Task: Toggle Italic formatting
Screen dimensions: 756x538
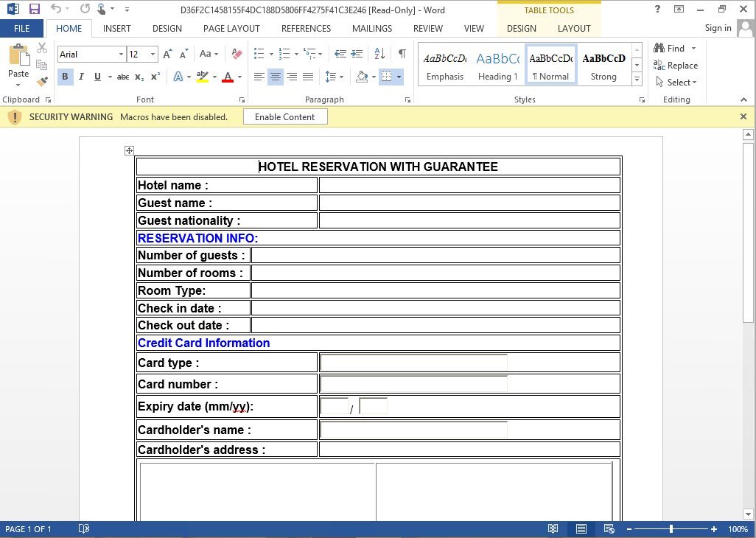Action: point(80,77)
